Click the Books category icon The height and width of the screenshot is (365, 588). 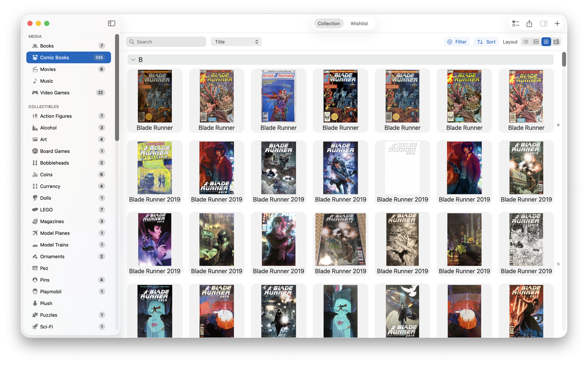click(x=35, y=46)
